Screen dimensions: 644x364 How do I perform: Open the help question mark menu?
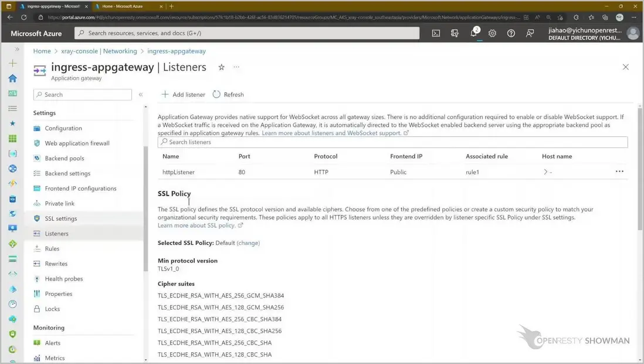(x=511, y=33)
